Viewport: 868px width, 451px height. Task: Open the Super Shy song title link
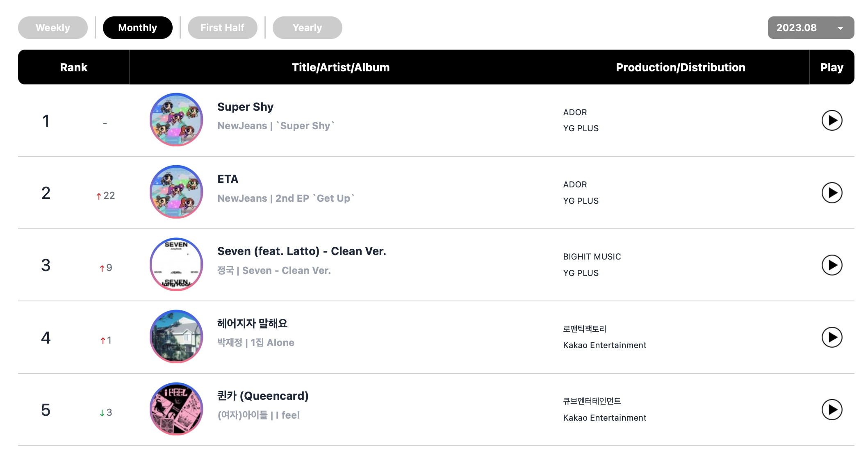[245, 107]
